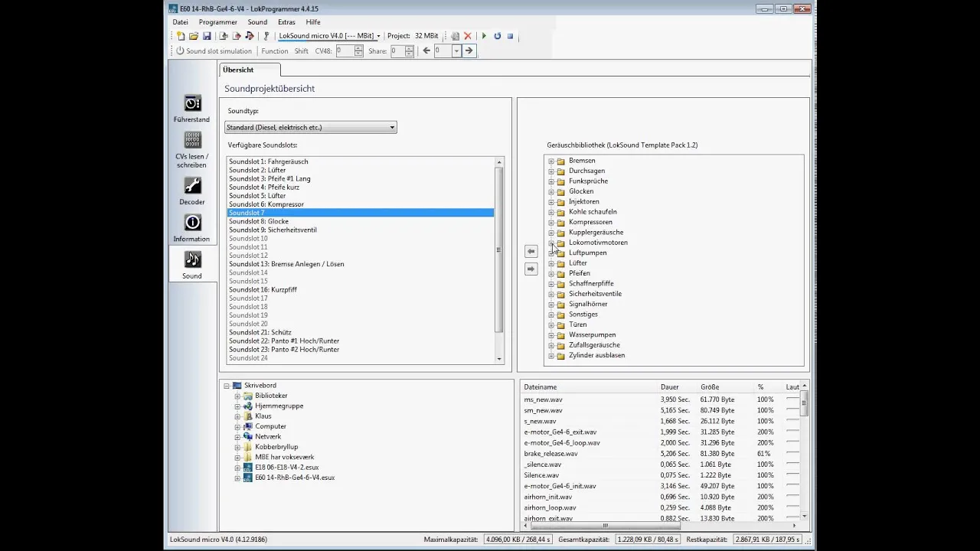The height and width of the screenshot is (551, 980).
Task: Expand the Kompressoren folder
Action: (551, 222)
